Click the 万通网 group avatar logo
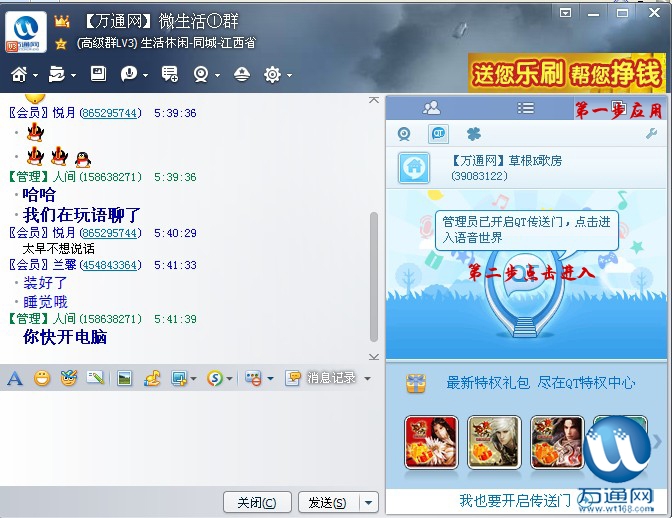 [x=26, y=32]
